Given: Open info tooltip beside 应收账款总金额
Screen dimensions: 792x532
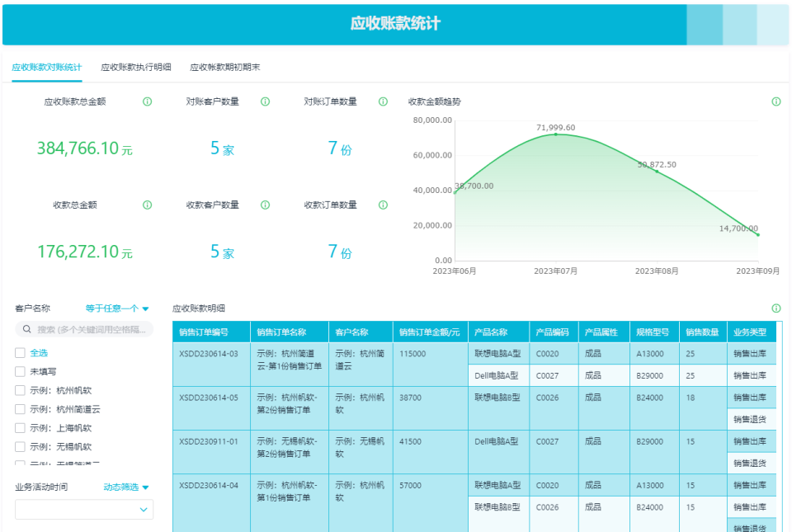Looking at the screenshot, I should 147,101.
